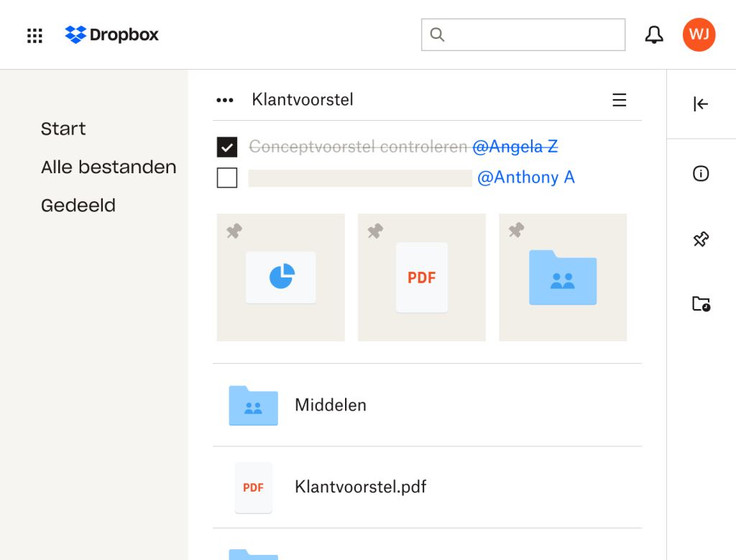The width and height of the screenshot is (736, 560).
Task: Click the folder-add icon in the right sidebar
Action: click(701, 303)
